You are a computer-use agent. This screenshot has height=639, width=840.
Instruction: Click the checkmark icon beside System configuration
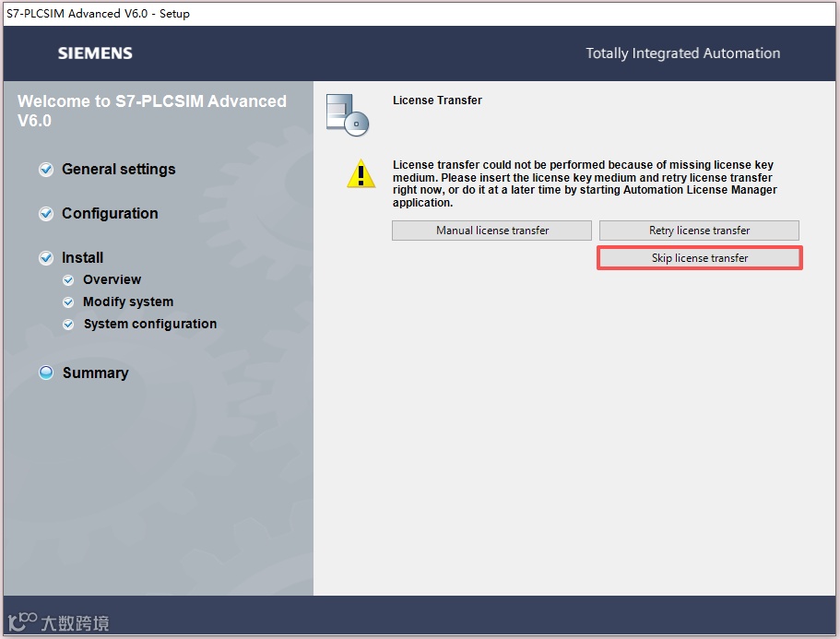[x=68, y=325]
